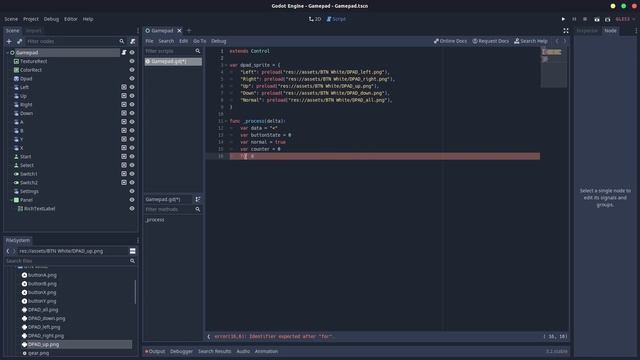Click search icon in Filter scripts
Viewport: 640px width, 360px height.
(198, 51)
